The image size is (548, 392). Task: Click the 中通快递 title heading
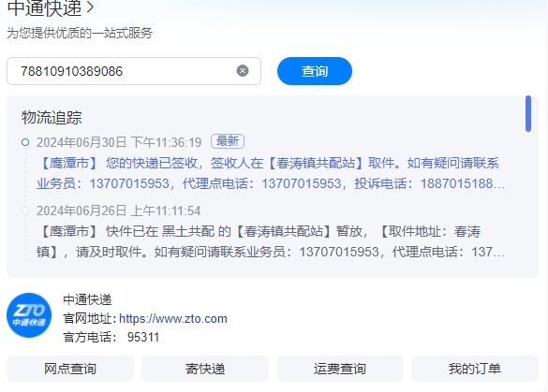click(x=44, y=8)
